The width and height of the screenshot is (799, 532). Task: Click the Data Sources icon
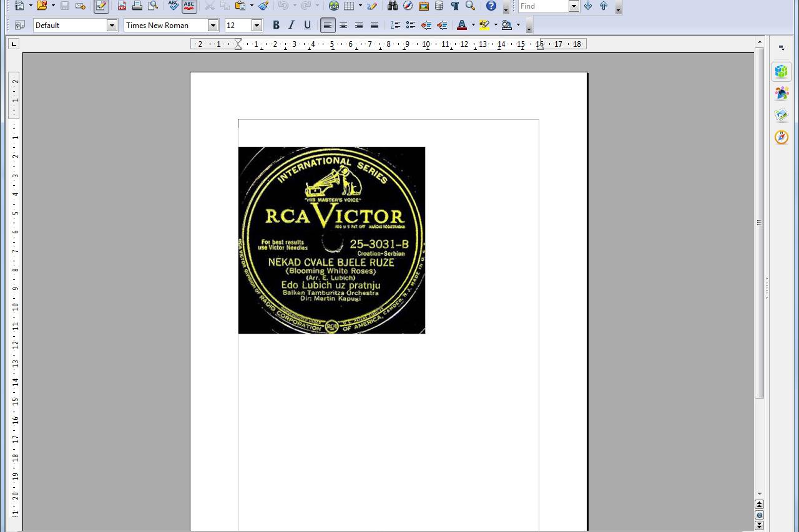(x=439, y=6)
